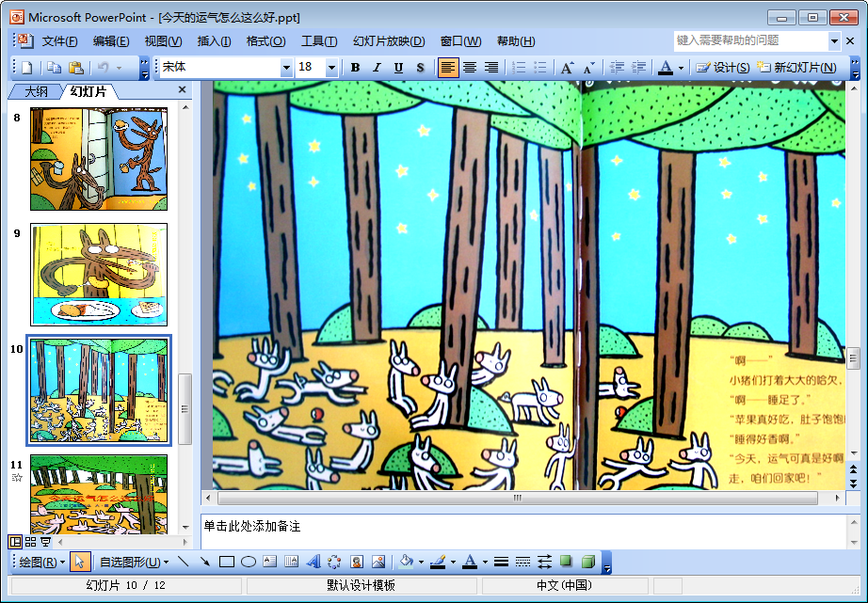Open help question box dropdown arrow
The image size is (868, 603).
[834, 41]
